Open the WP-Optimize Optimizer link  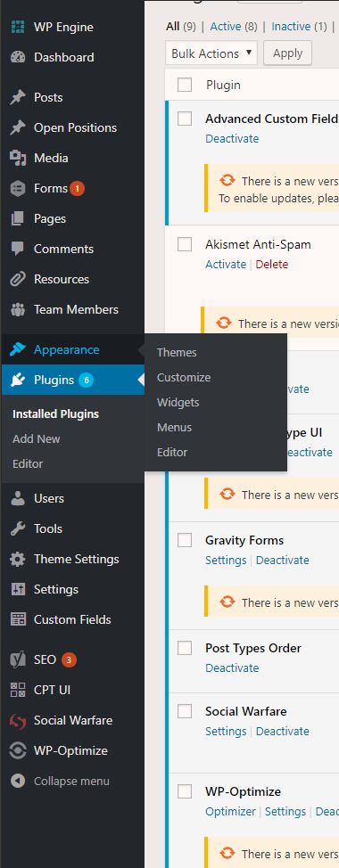pyautogui.click(x=230, y=812)
